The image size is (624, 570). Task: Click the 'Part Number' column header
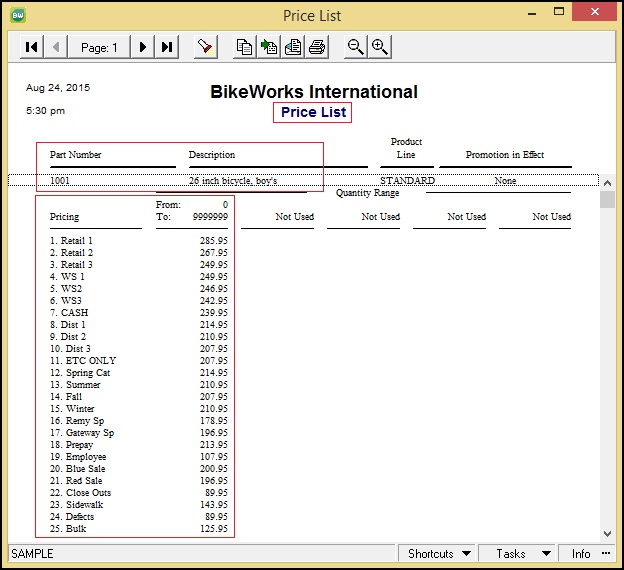pos(76,154)
